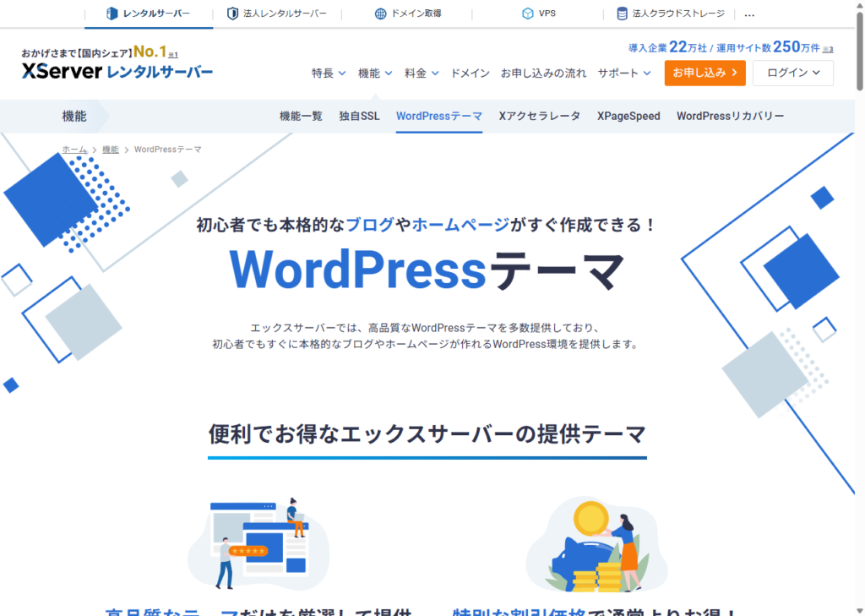Screen dimensions: 865x616
Task: Open お申し込みの流れ navigation link
Action: 543,73
